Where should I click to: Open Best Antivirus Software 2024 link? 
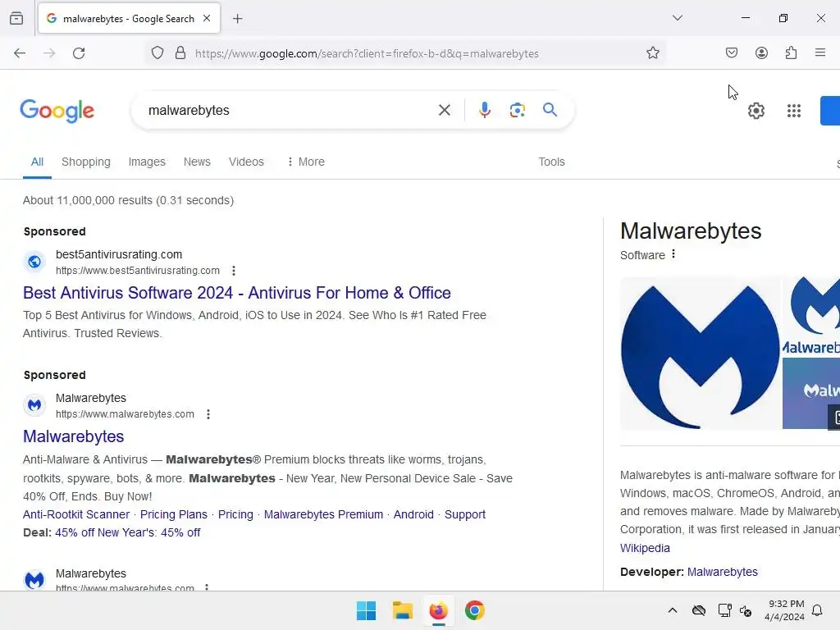(x=237, y=293)
